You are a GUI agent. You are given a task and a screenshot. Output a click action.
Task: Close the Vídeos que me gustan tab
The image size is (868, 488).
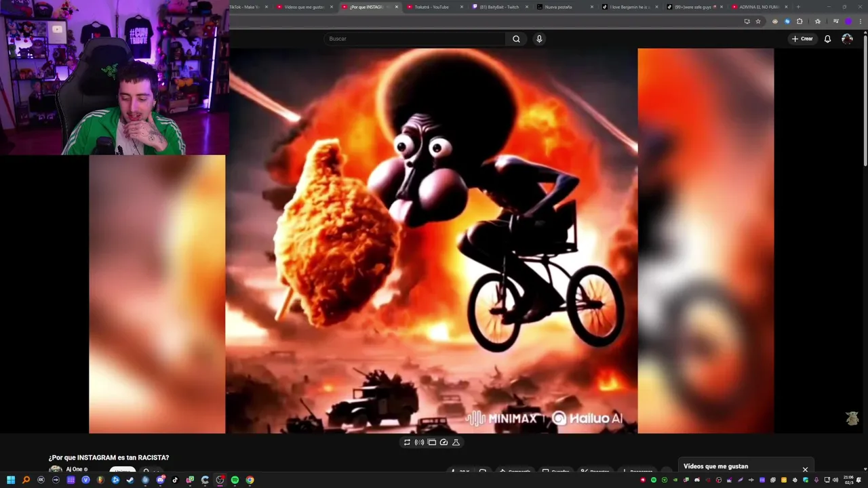tap(332, 7)
